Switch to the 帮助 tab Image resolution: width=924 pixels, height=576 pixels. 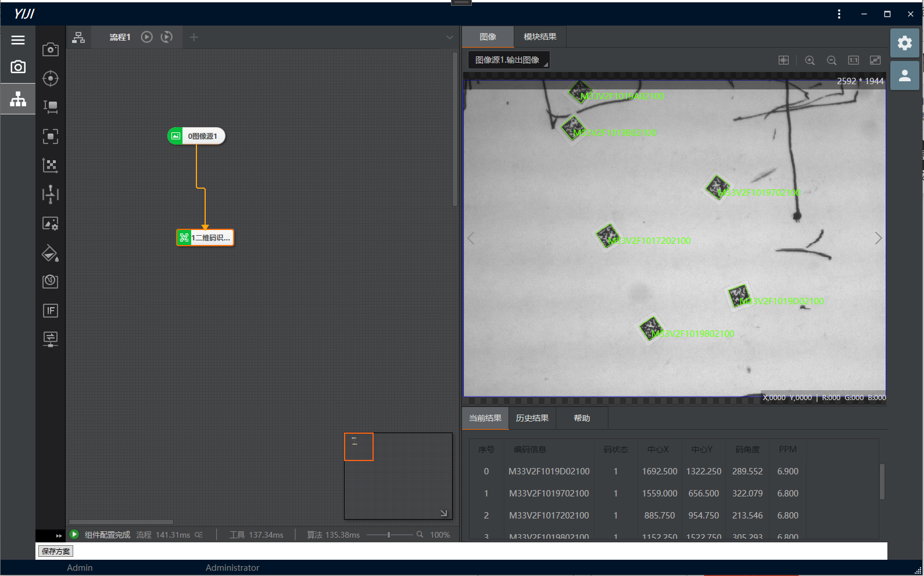(x=582, y=418)
